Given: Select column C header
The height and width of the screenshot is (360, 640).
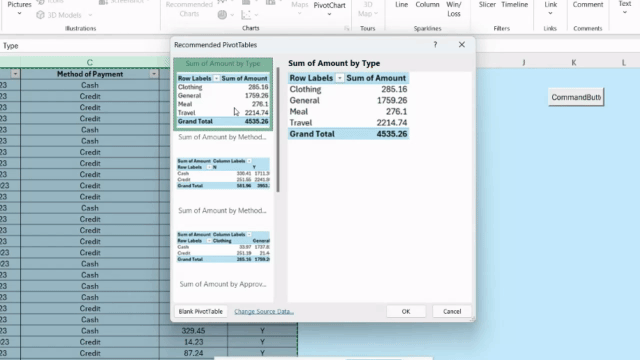Looking at the screenshot, I should (x=90, y=62).
